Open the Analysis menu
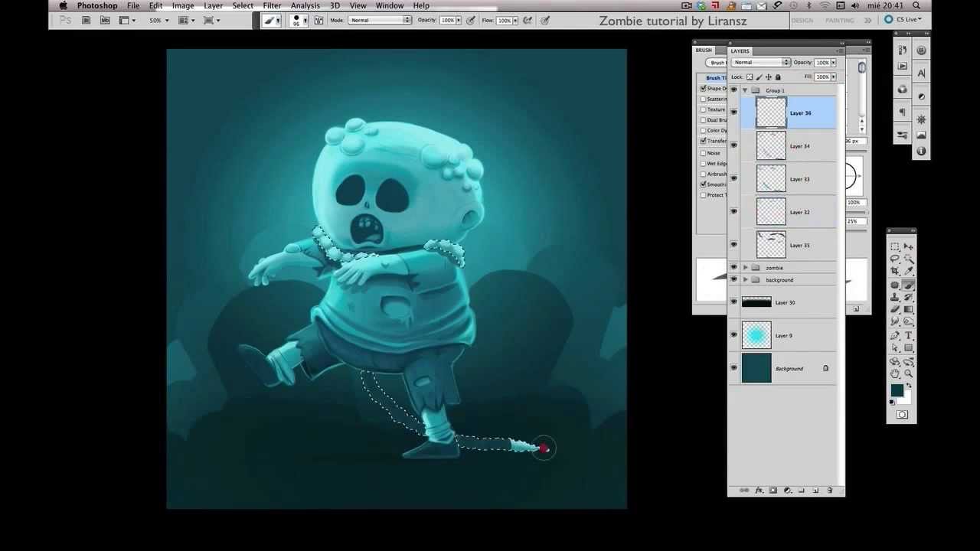This screenshot has width=980, height=551. coord(305,5)
